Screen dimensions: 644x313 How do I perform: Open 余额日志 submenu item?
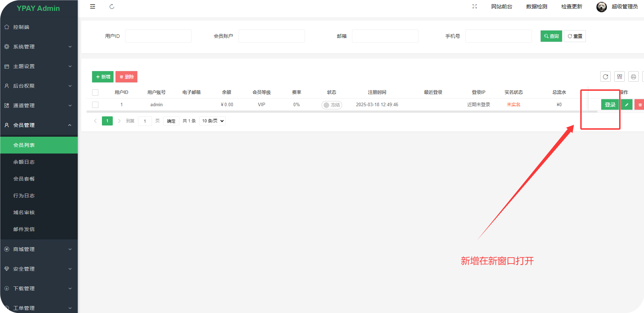click(39, 162)
